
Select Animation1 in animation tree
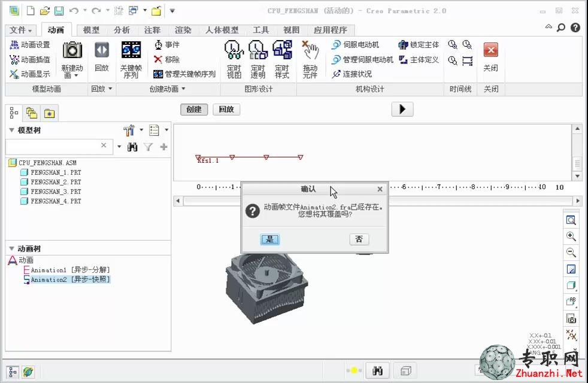click(66, 270)
